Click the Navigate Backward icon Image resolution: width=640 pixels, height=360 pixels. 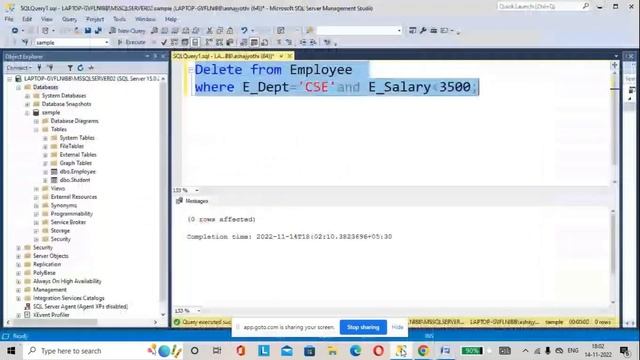point(15,31)
